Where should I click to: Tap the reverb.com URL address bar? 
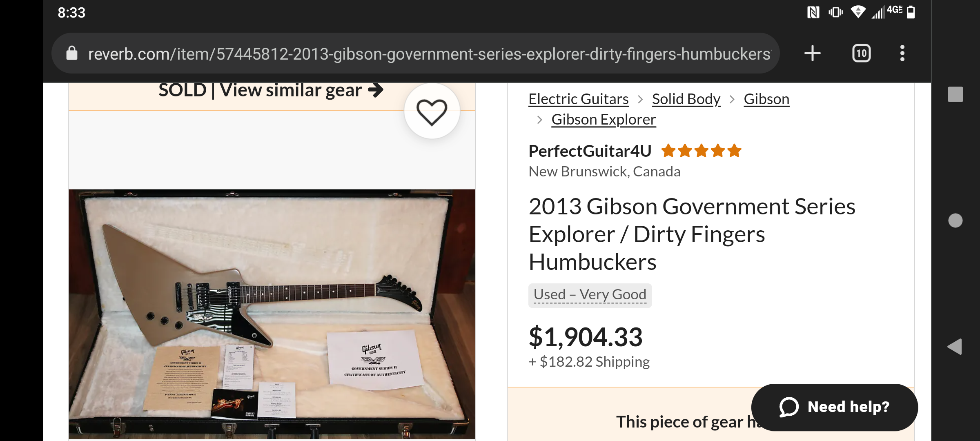(429, 54)
